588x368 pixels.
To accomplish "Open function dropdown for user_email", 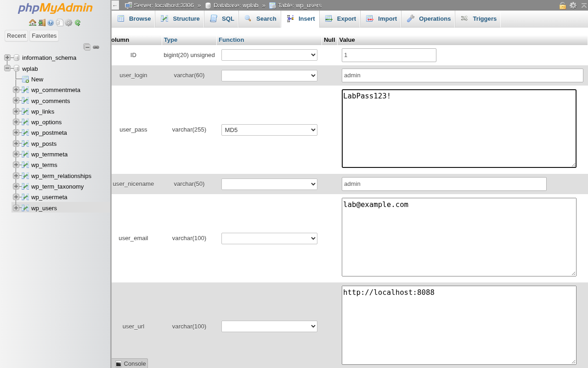I will [269, 238].
